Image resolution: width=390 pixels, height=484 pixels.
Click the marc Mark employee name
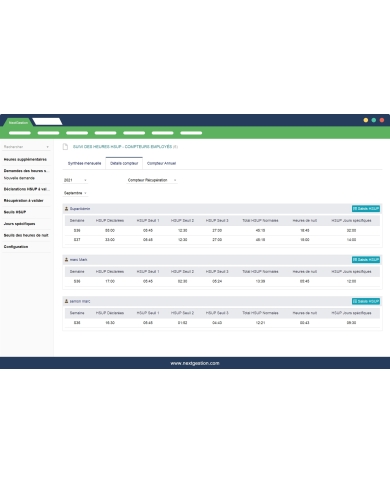point(78,259)
